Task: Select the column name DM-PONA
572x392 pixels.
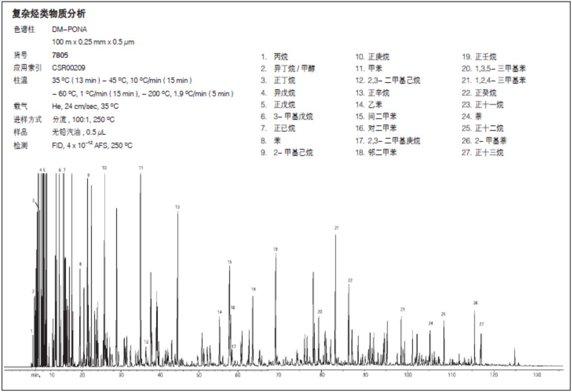Action: point(69,29)
